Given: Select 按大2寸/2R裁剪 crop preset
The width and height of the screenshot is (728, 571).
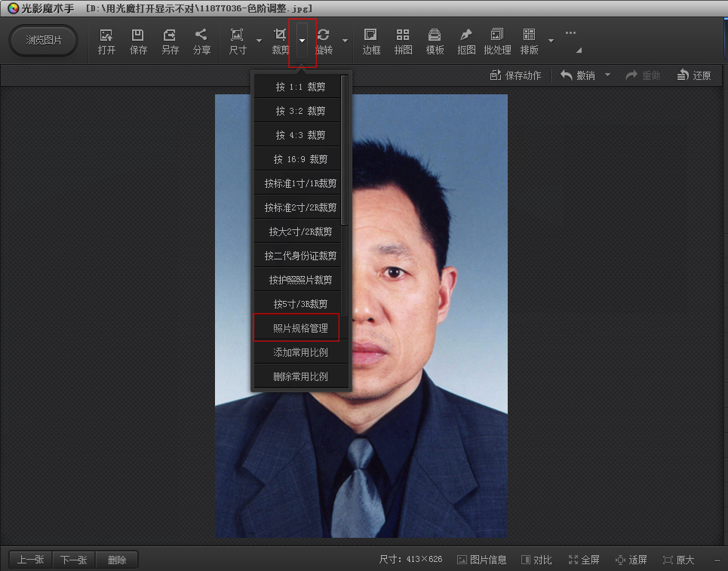Looking at the screenshot, I should tap(297, 232).
